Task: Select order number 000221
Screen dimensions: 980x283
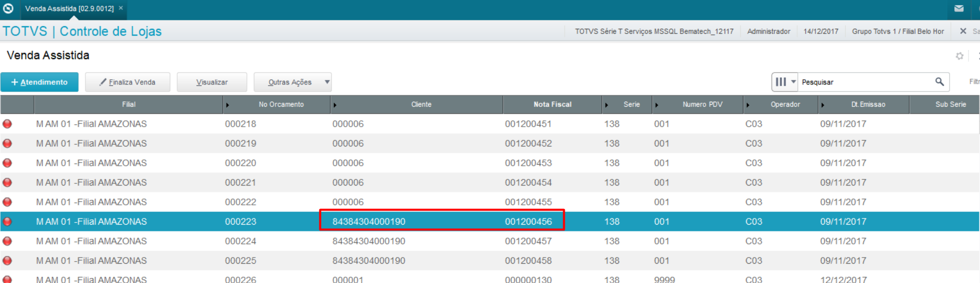Action: coord(241,182)
